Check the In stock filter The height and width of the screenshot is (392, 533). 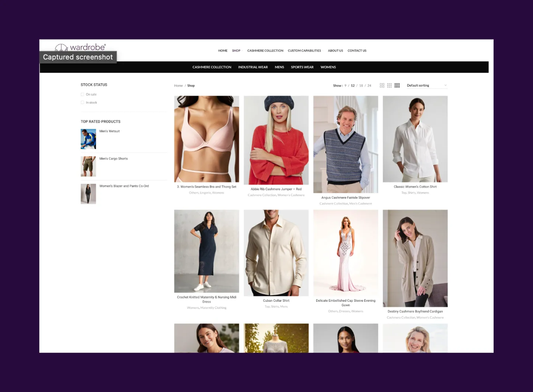click(x=83, y=102)
